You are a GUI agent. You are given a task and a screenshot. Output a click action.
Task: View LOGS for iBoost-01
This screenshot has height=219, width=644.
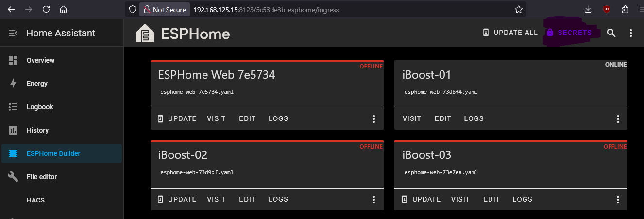click(474, 118)
